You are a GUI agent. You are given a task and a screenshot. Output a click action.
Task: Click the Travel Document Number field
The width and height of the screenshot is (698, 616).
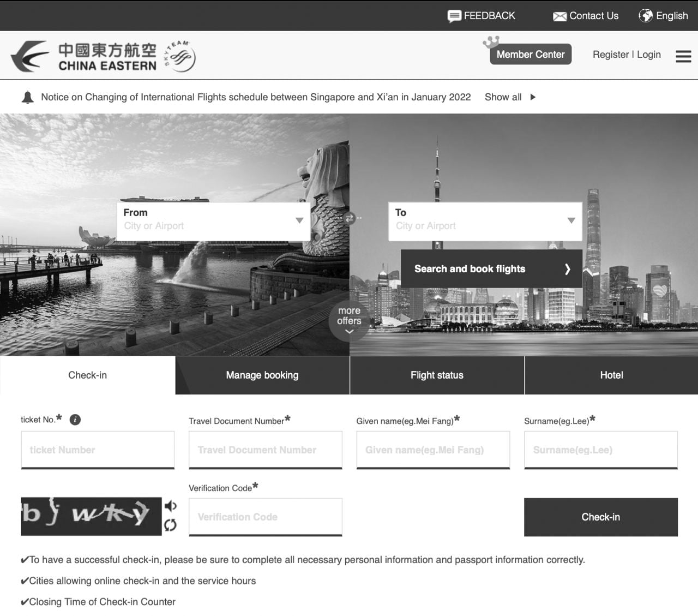pos(265,450)
